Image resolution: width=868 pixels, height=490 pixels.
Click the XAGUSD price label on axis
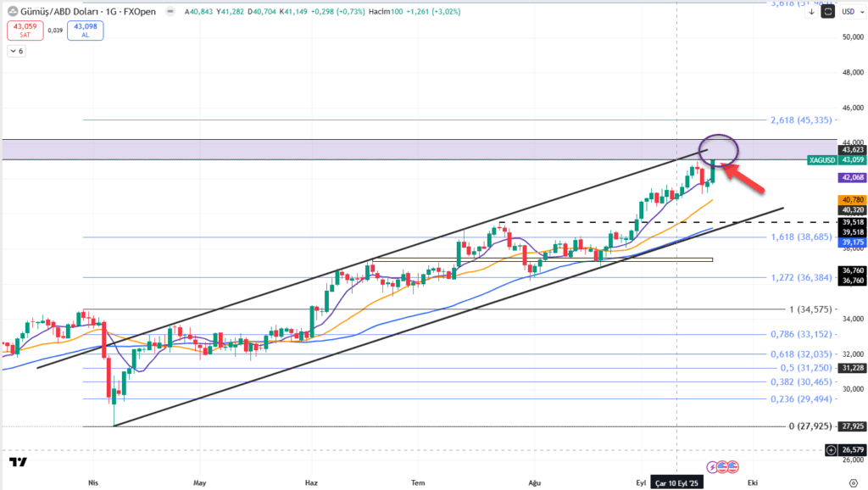click(822, 159)
